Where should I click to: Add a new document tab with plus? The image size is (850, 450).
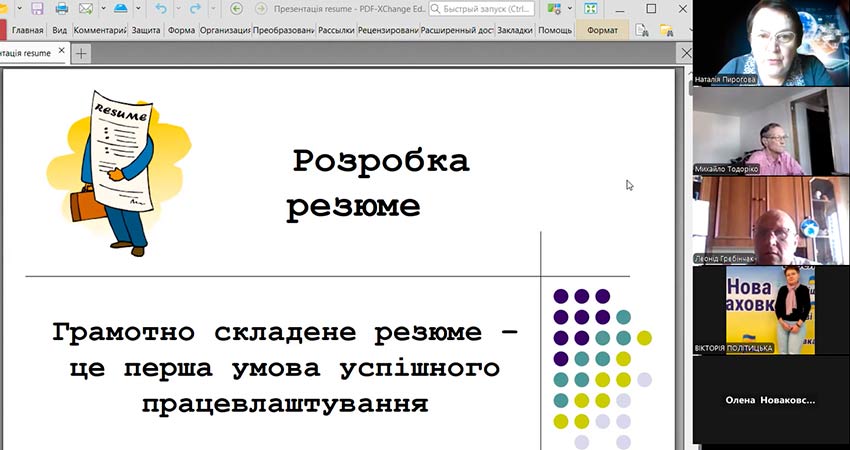(x=80, y=53)
